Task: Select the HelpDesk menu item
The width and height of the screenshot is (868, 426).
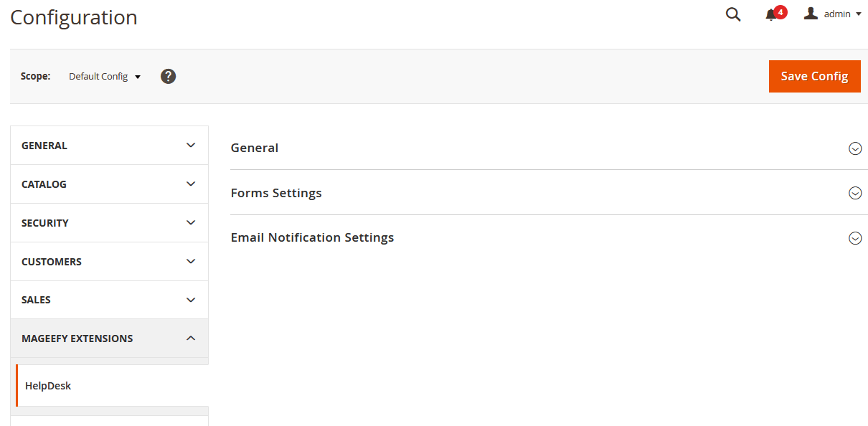Action: [48, 386]
